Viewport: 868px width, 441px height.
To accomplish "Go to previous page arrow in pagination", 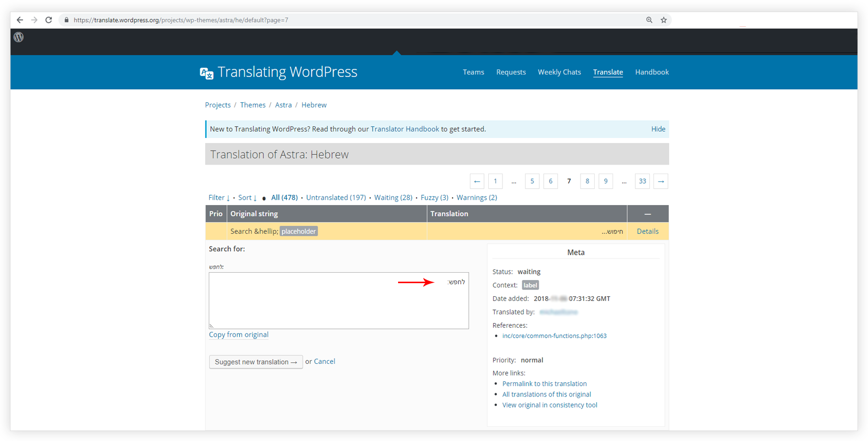I will tap(477, 181).
